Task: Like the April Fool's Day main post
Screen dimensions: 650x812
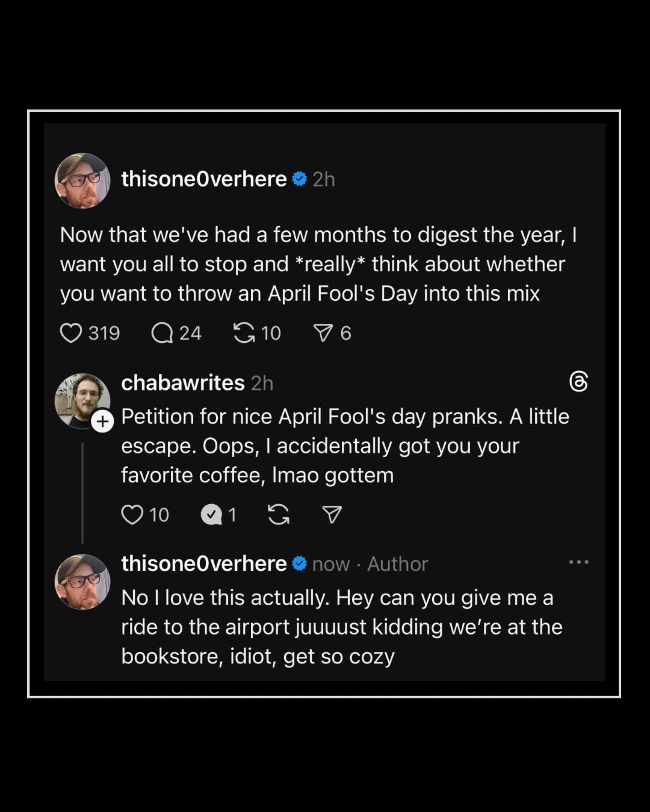Action: tap(71, 333)
